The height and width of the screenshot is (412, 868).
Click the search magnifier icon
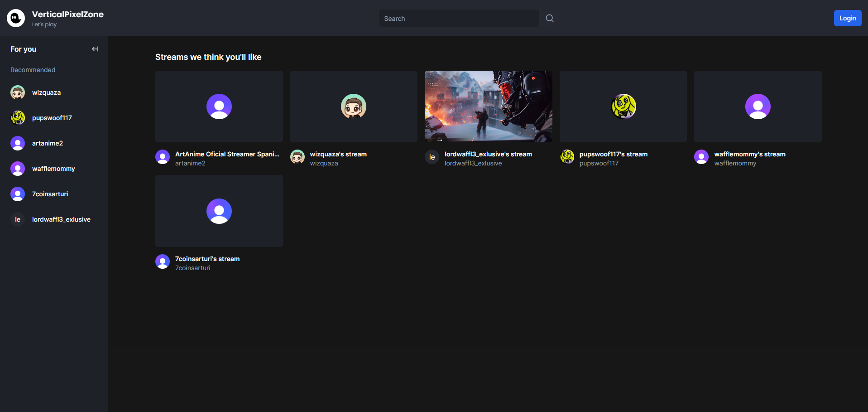549,18
